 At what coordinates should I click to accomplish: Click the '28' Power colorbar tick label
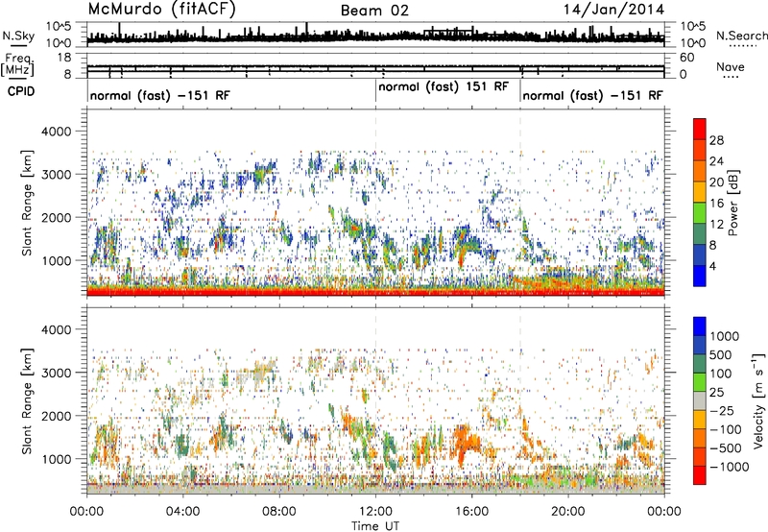click(x=716, y=140)
